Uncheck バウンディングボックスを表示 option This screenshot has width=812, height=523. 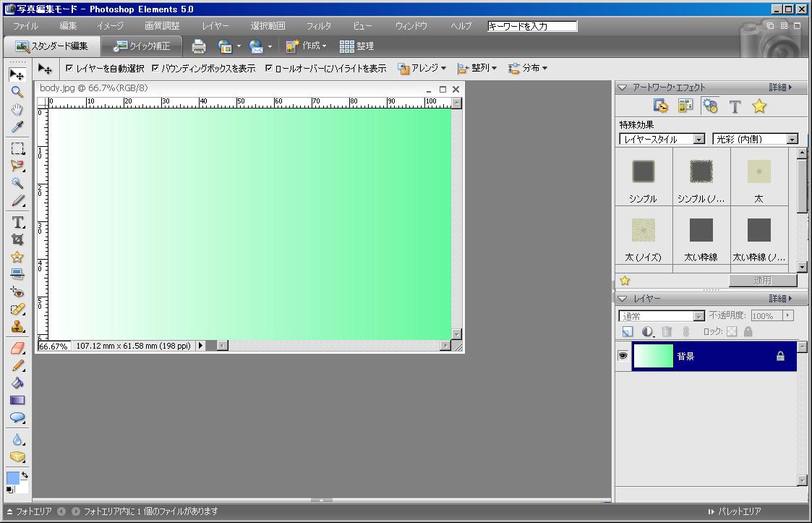[155, 69]
